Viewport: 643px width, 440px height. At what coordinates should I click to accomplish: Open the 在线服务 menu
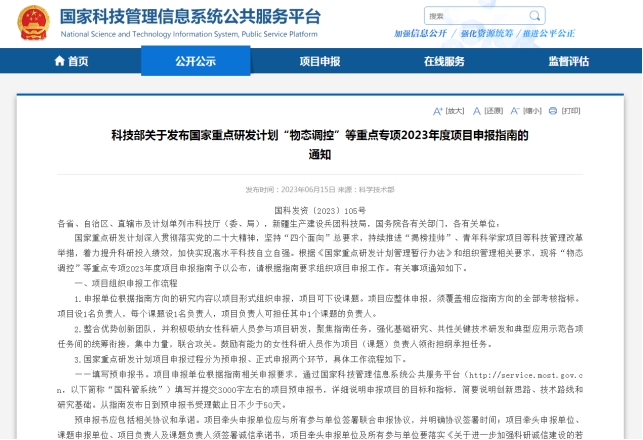pos(443,61)
